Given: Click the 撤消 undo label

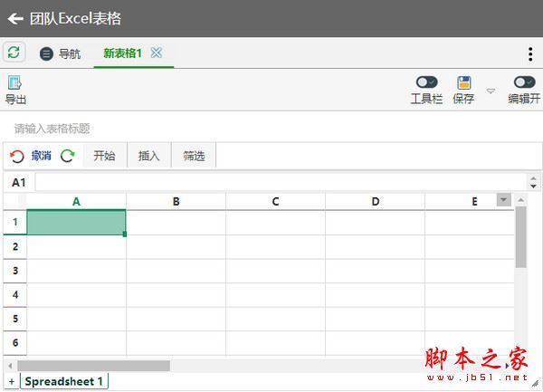Looking at the screenshot, I should point(41,156).
